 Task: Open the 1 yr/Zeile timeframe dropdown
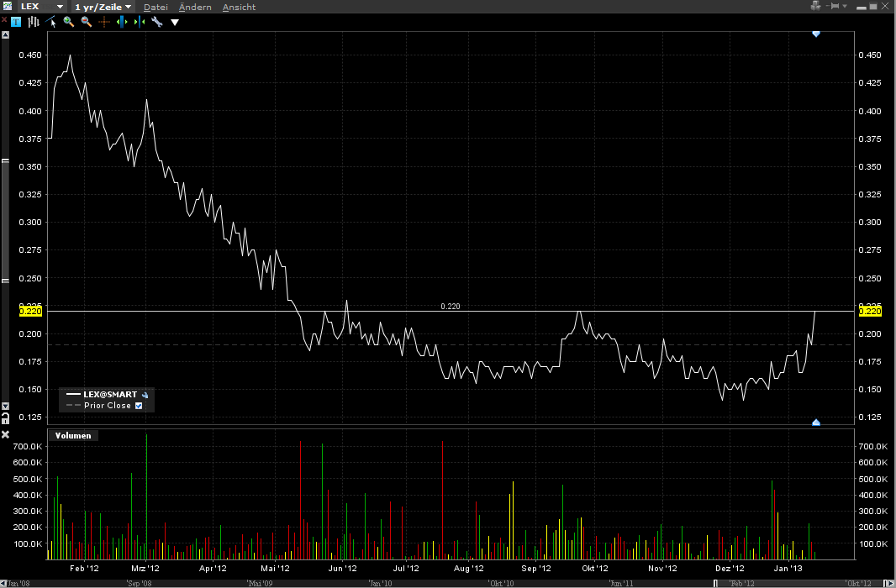tap(101, 6)
